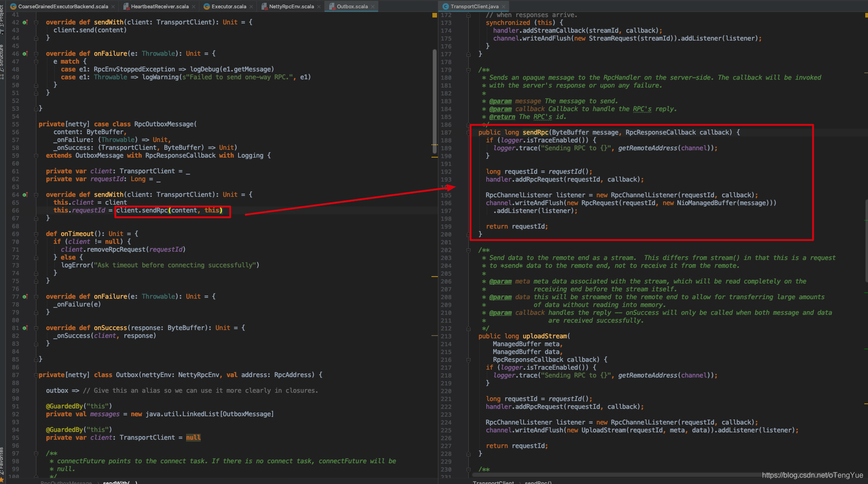
Task: Open the NettyRpcEnv.scala editor tab
Action: (291, 6)
